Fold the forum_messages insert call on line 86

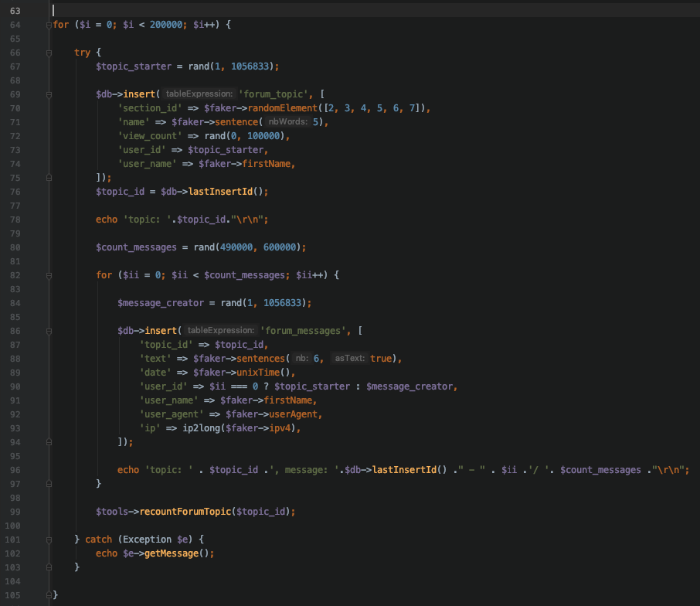49,330
